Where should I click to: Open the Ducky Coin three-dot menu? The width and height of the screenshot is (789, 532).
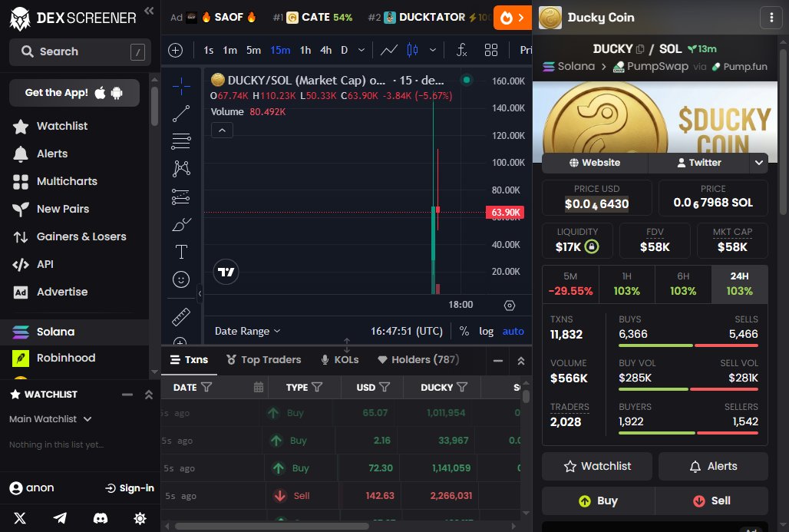tap(771, 18)
